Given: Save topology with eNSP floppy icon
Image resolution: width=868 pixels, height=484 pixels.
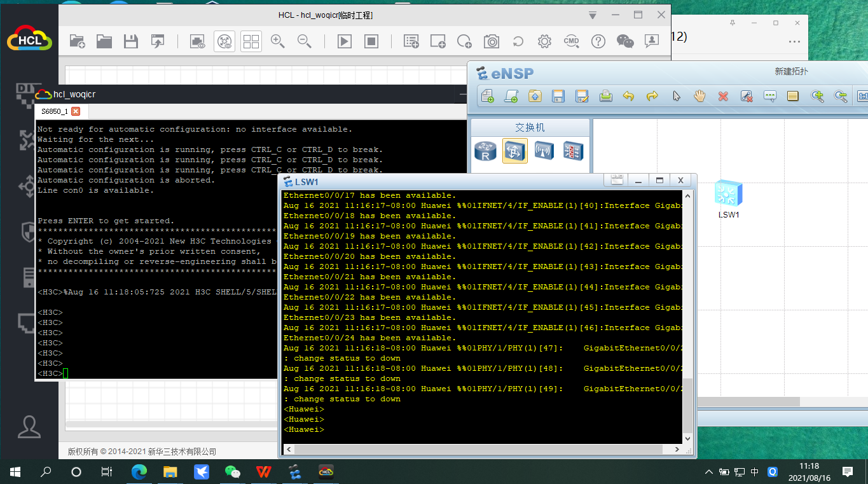Looking at the screenshot, I should (558, 96).
